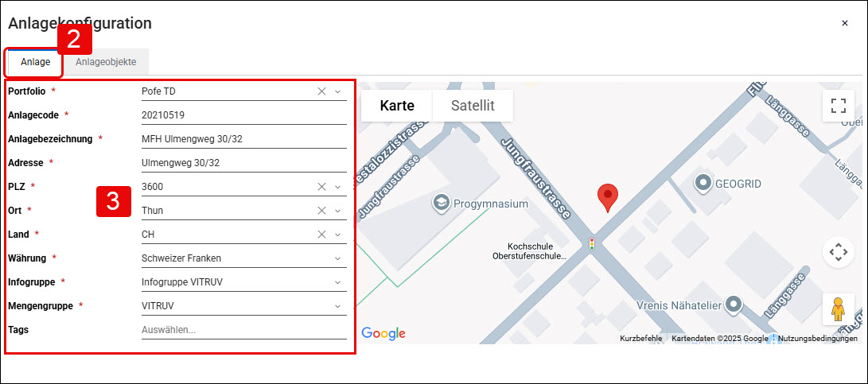Open Nutzungsbedingungen link on map
Screen dimensions: 868x384
818,338
